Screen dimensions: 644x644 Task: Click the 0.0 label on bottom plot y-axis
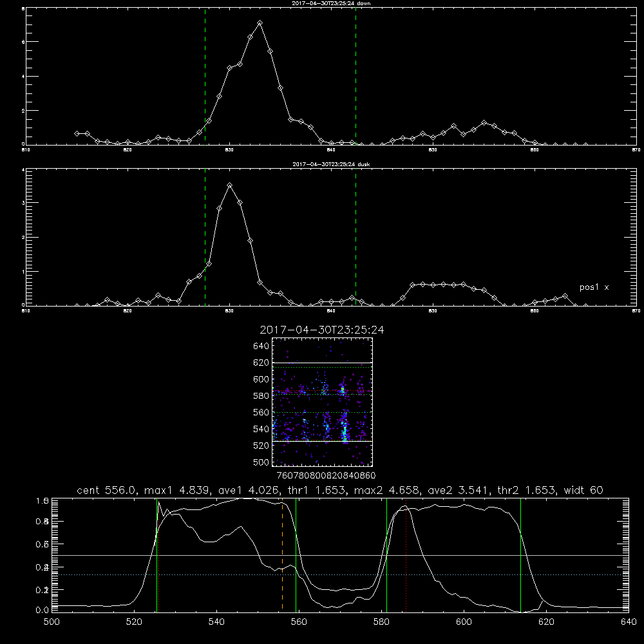43,611
